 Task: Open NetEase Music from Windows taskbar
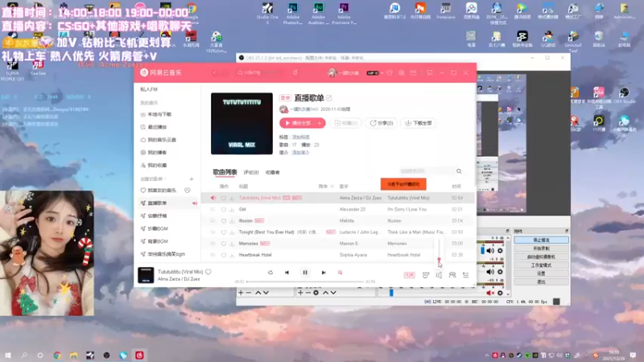pos(139,356)
